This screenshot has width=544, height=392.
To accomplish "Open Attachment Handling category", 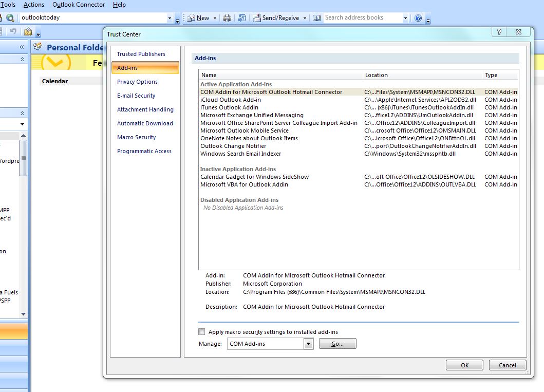I will [145, 109].
